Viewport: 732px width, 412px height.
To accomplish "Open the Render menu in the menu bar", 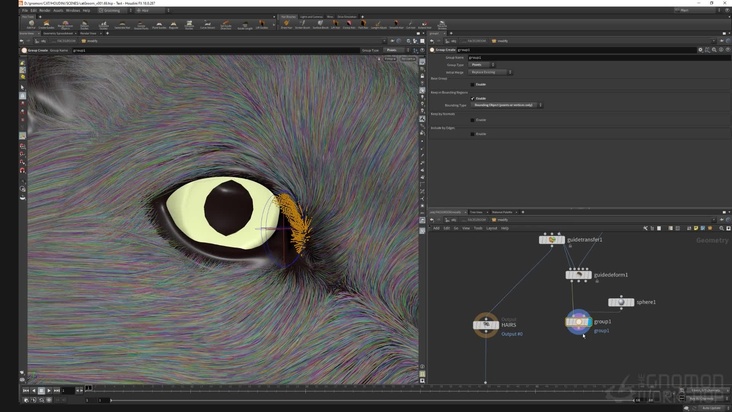I will point(45,11).
